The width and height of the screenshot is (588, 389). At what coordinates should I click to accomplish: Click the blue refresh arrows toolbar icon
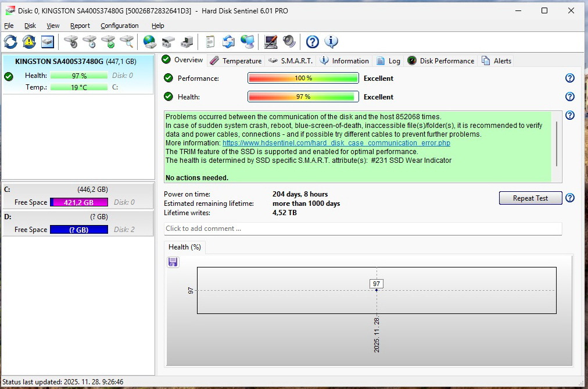10,42
